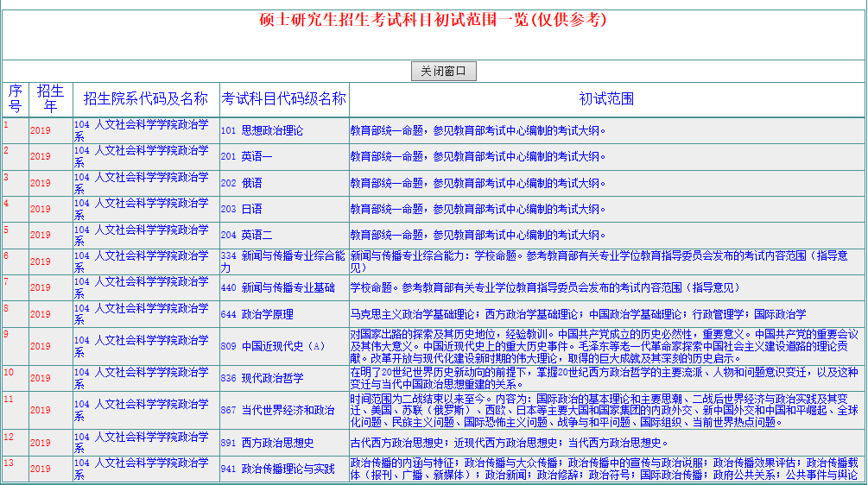Select the 203 日语 subject cell
The height and width of the screenshot is (485, 868).
[x=241, y=209]
